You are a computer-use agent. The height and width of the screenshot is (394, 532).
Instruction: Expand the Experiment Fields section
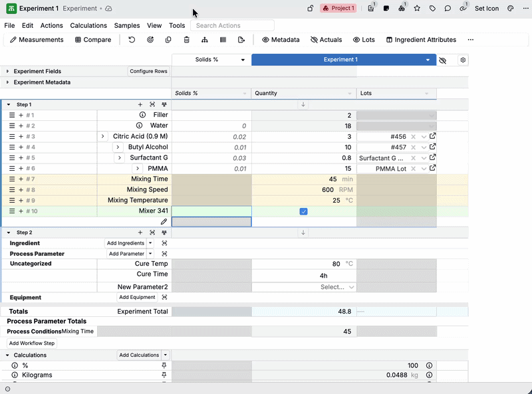coord(8,71)
